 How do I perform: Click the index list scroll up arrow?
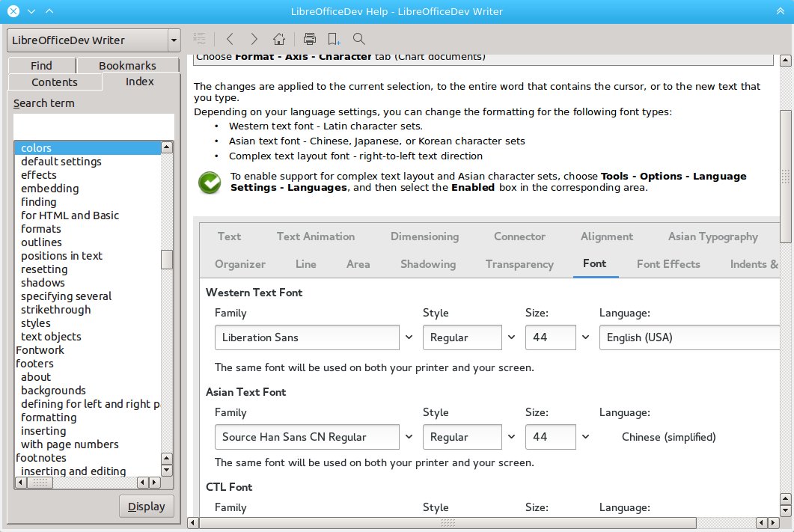click(167, 147)
